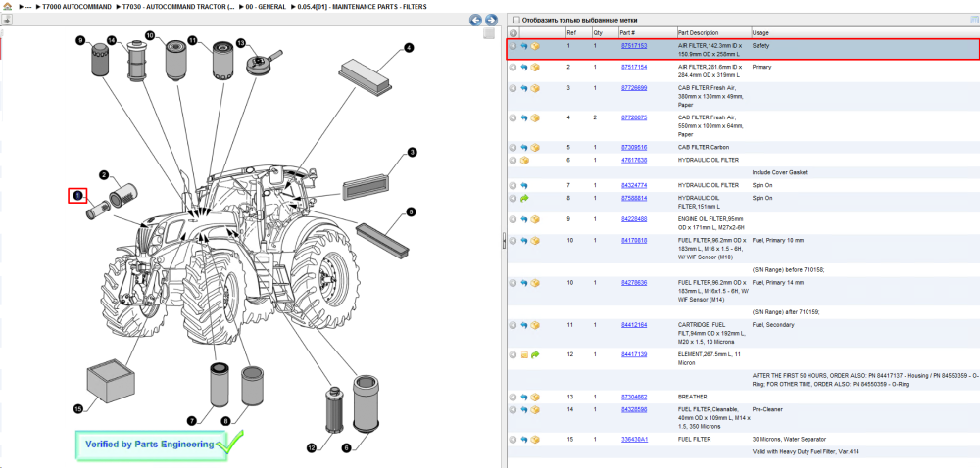Click box icon for BREATHER part 87304662

pos(535,397)
